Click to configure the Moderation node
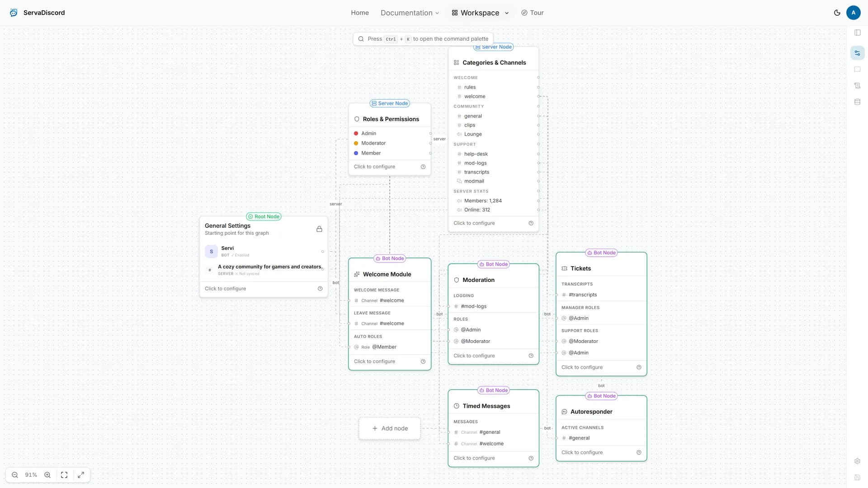868x488 pixels. (474, 356)
